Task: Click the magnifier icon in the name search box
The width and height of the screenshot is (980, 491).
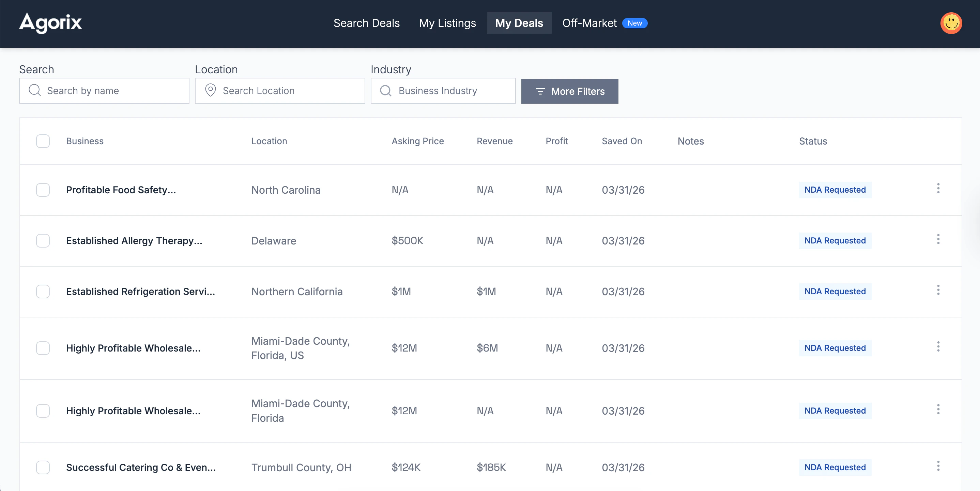Action: point(35,91)
